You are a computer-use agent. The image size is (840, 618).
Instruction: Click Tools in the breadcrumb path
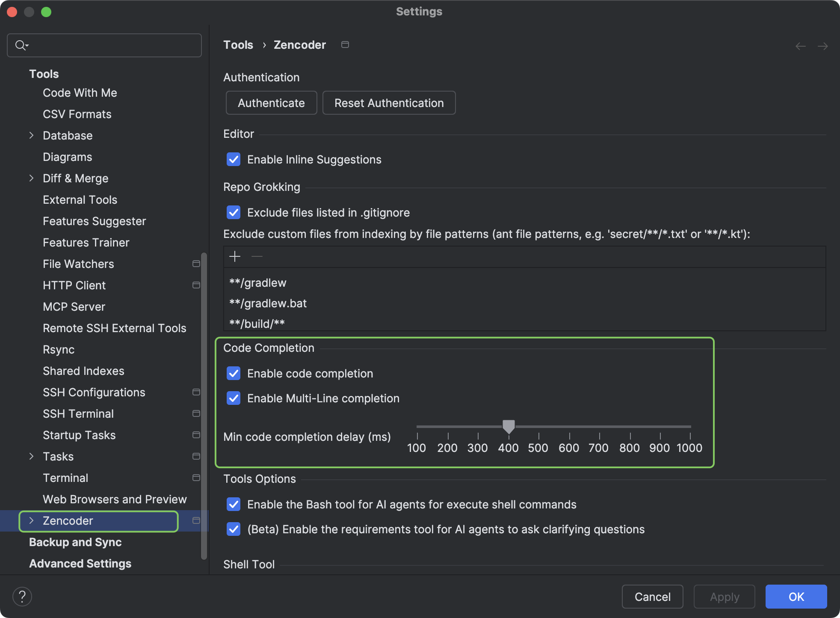tap(238, 45)
